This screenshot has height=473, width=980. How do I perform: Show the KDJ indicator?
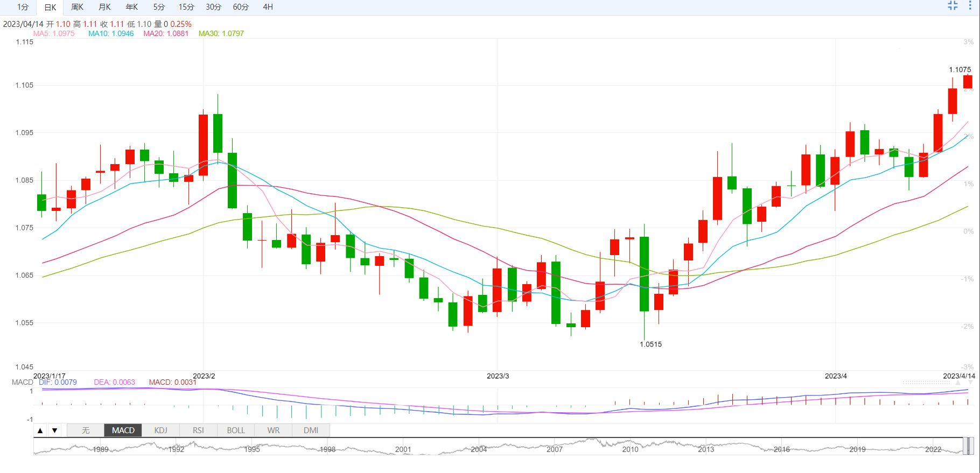click(160, 430)
